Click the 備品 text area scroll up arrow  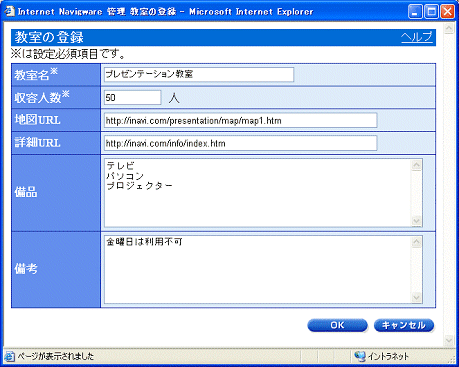417,165
